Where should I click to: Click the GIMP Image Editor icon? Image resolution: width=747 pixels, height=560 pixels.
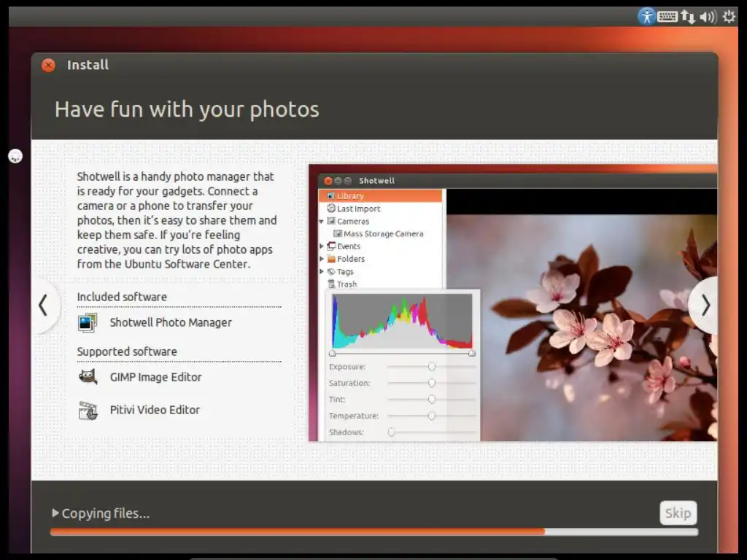tap(88, 377)
